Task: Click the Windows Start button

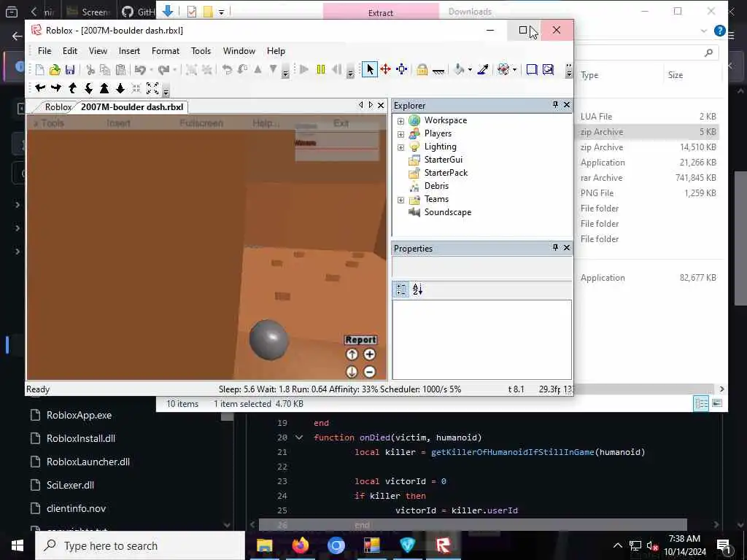Action: 18,545
